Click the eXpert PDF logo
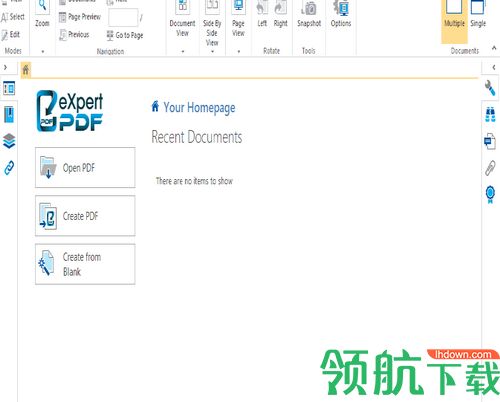Image resolution: width=500 pixels, height=402 pixels. tap(70, 111)
